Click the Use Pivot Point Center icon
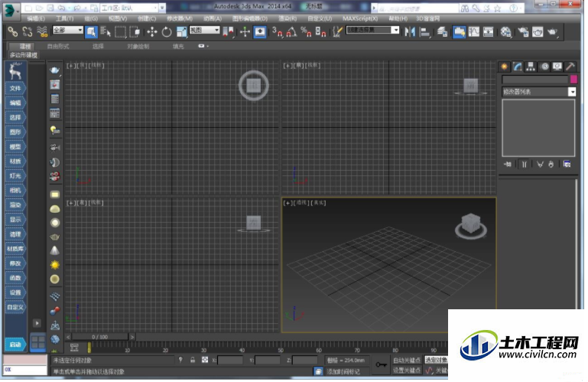 pyautogui.click(x=228, y=32)
